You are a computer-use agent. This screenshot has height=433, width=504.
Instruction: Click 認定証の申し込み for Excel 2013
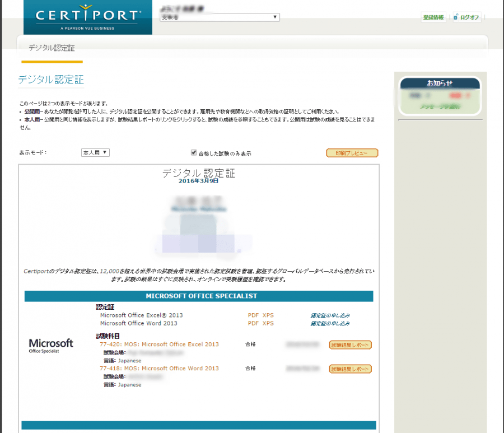[x=330, y=315]
